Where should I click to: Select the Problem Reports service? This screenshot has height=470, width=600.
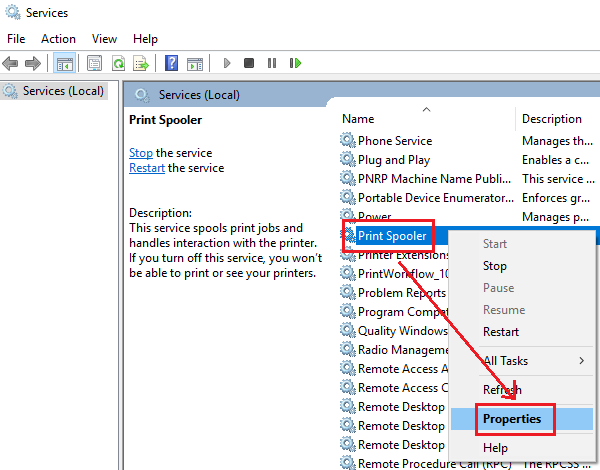[x=402, y=293]
